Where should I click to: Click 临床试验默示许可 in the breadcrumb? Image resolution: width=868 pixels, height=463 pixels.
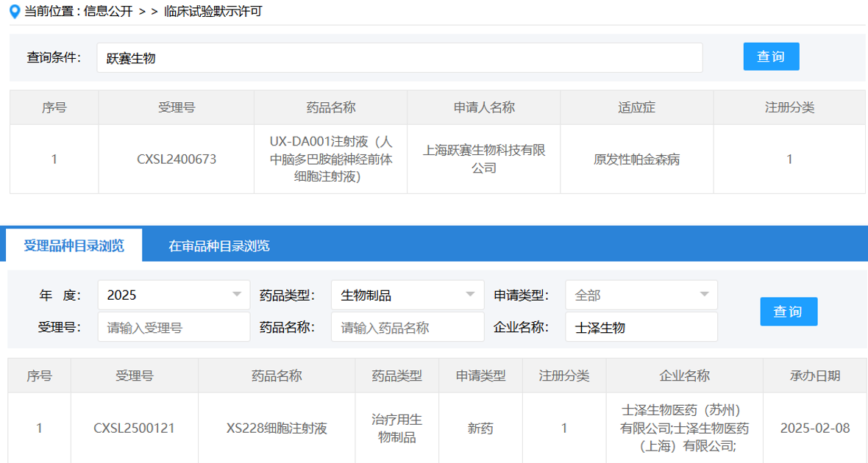coord(213,11)
